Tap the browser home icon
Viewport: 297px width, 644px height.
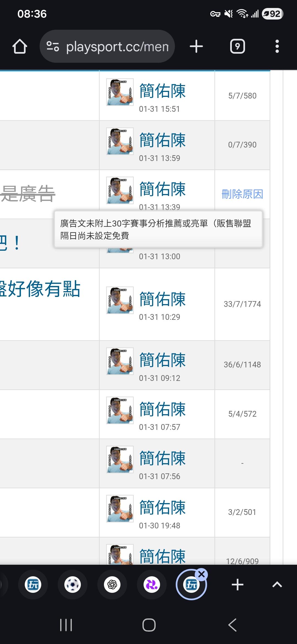[20, 46]
